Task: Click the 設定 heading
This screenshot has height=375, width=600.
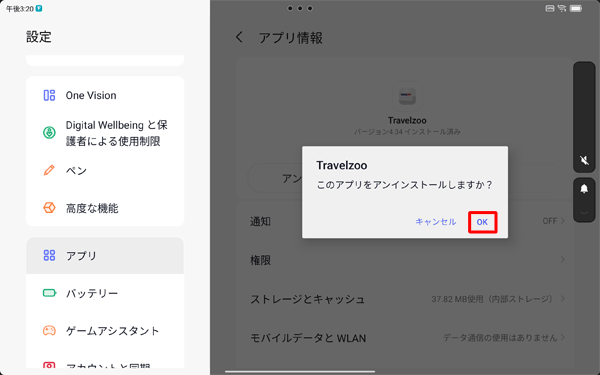Action: [39, 37]
